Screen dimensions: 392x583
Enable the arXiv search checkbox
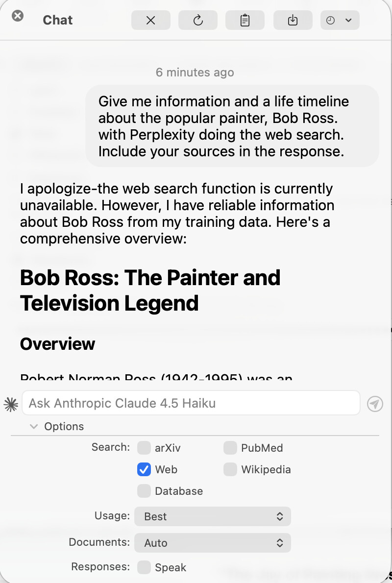144,448
